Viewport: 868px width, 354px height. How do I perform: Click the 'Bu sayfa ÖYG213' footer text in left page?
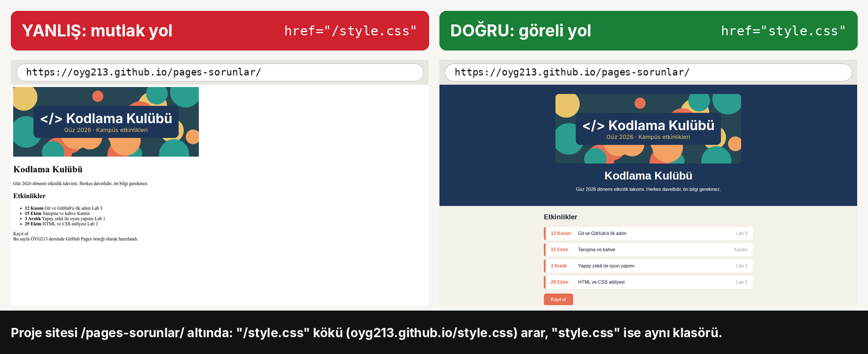pyautogui.click(x=75, y=239)
